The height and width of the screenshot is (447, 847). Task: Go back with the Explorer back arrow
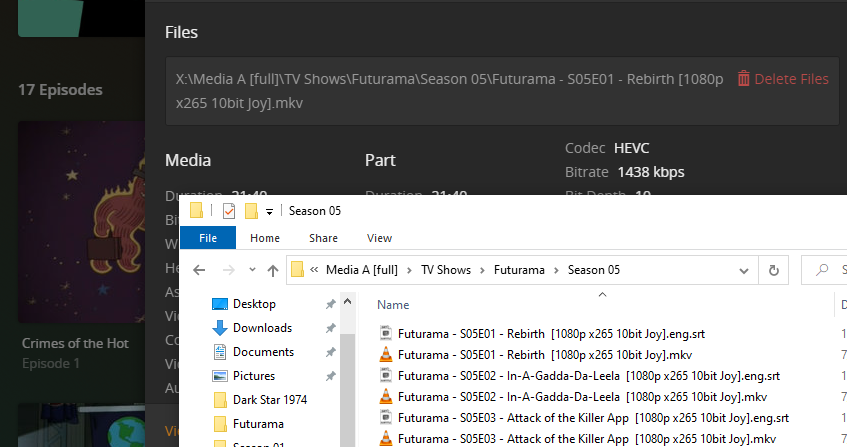tap(199, 270)
